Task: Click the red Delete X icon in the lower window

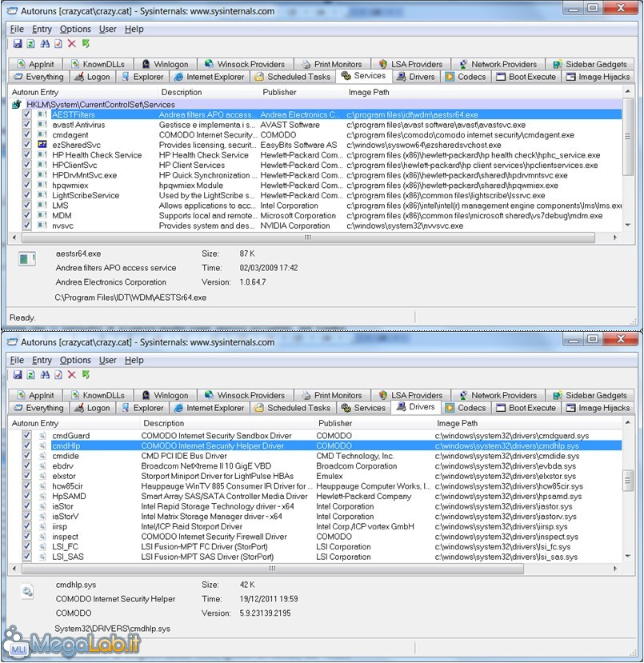Action: coord(72,375)
